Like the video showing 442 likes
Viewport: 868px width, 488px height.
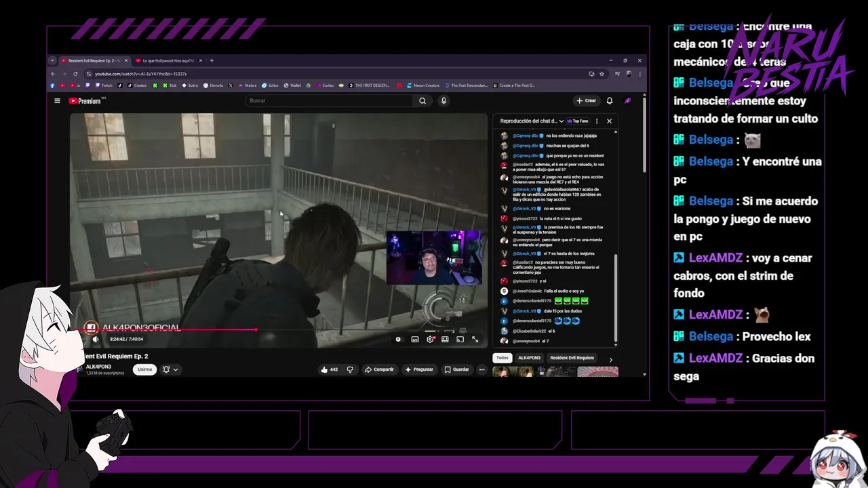(329, 369)
